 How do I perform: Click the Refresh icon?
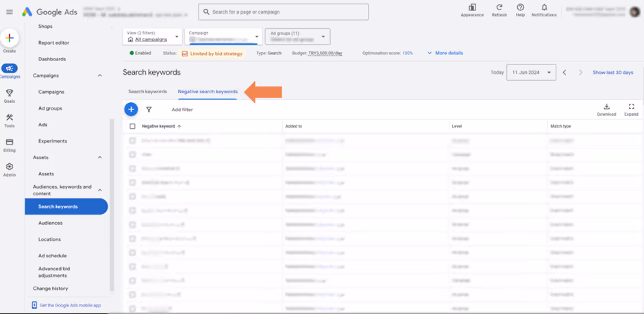click(499, 8)
